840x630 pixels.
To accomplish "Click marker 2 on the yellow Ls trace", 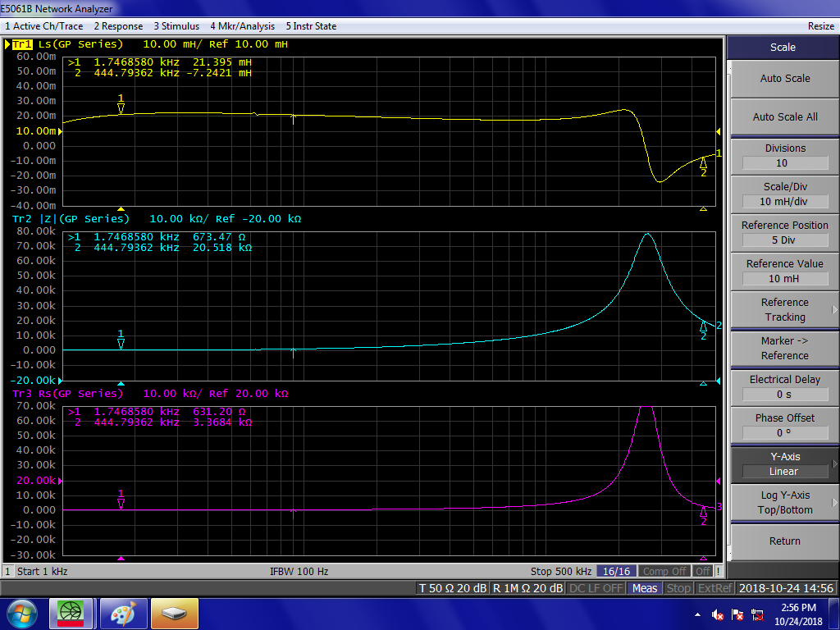I will (703, 167).
